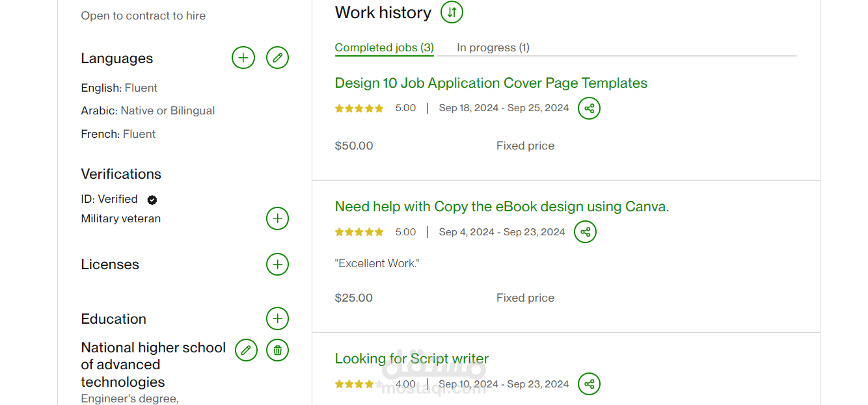Sort work history using arrows icon

pyautogui.click(x=452, y=12)
